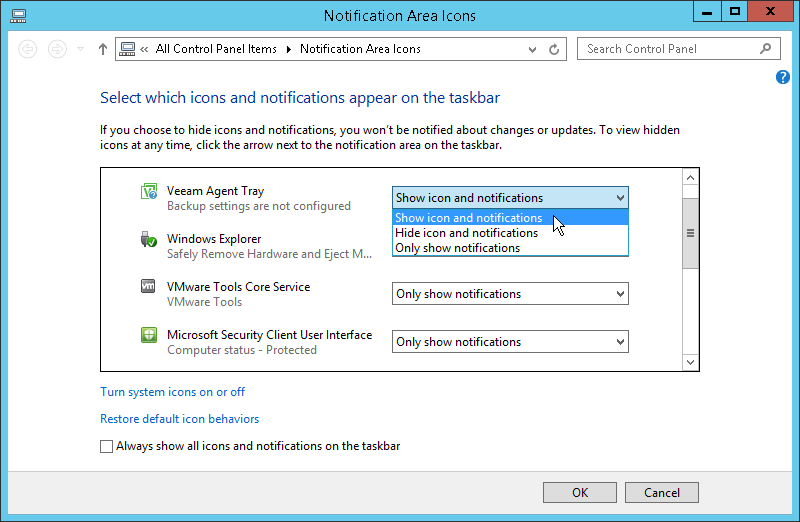This screenshot has height=522, width=800.
Task: Select 'Only show notifications' list option
Action: (x=510, y=248)
